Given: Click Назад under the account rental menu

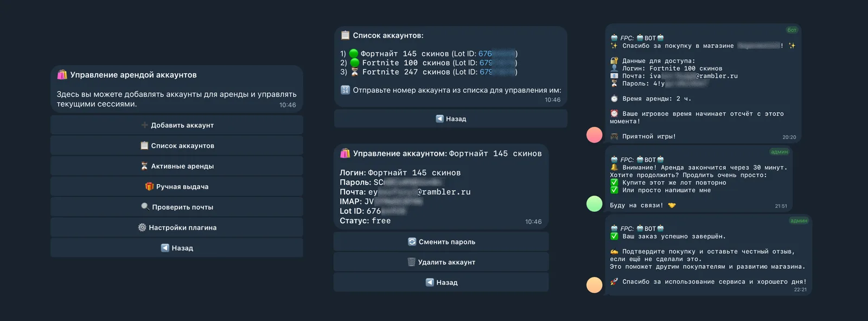Looking at the screenshot, I should tap(177, 248).
